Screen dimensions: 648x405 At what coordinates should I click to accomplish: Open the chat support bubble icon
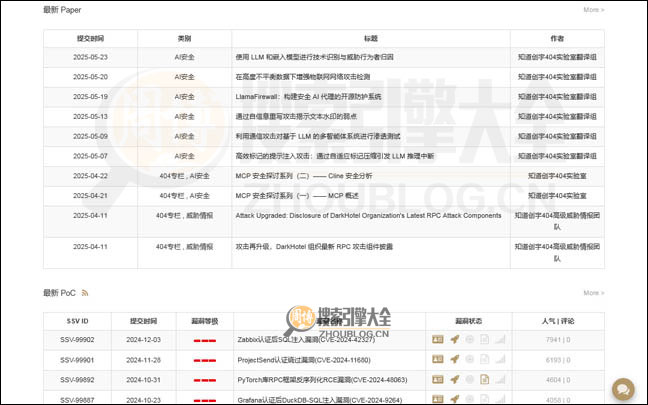pyautogui.click(x=623, y=389)
